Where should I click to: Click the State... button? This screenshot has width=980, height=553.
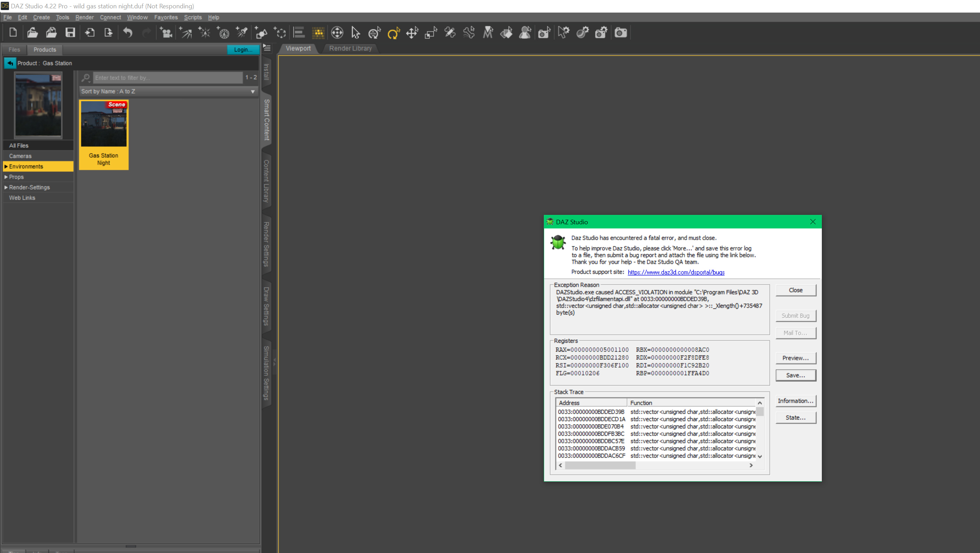point(795,418)
